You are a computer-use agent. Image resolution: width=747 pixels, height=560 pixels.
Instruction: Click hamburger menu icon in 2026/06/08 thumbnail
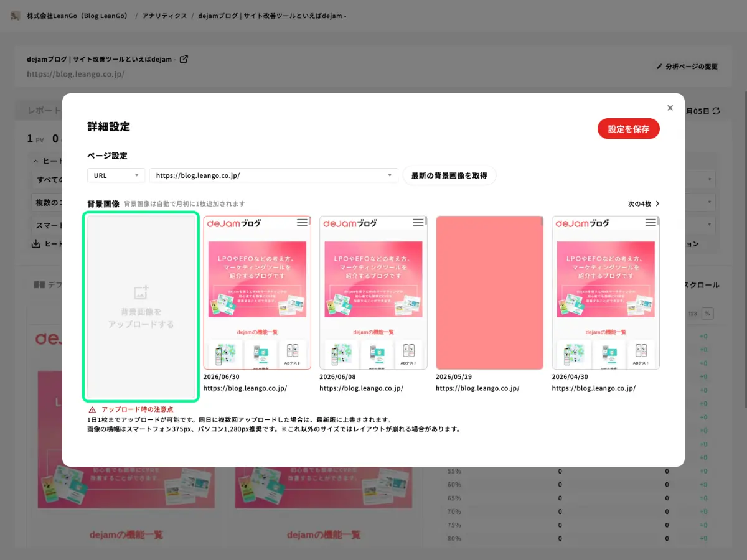coord(418,223)
